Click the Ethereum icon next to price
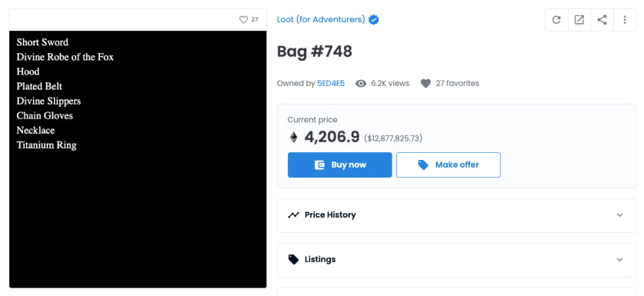 [x=293, y=137]
